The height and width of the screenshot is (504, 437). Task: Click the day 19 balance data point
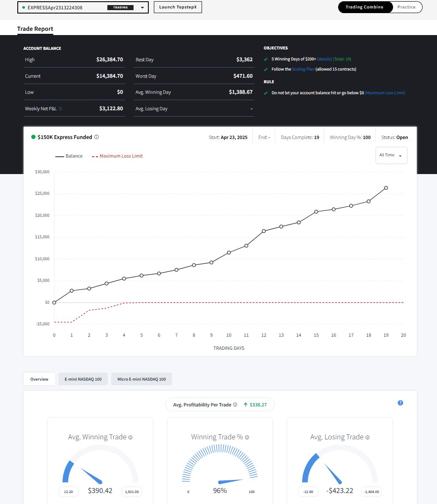click(x=386, y=188)
